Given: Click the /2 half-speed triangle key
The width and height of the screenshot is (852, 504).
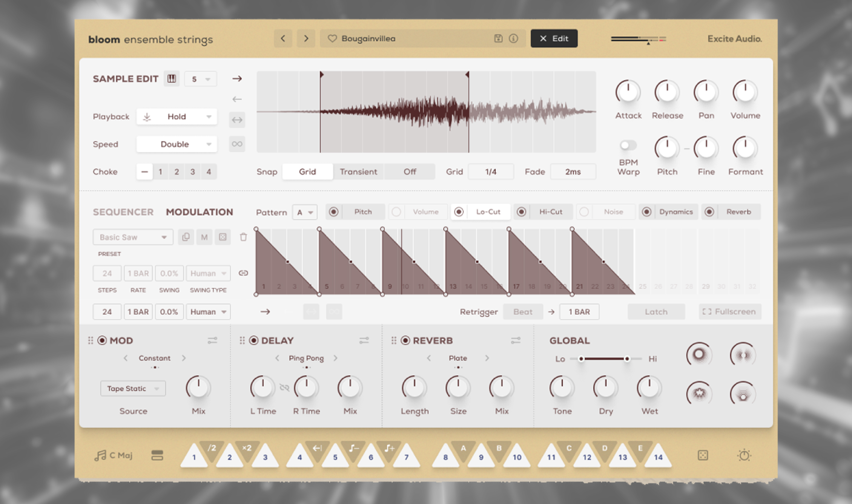Looking at the screenshot, I should click(212, 449).
